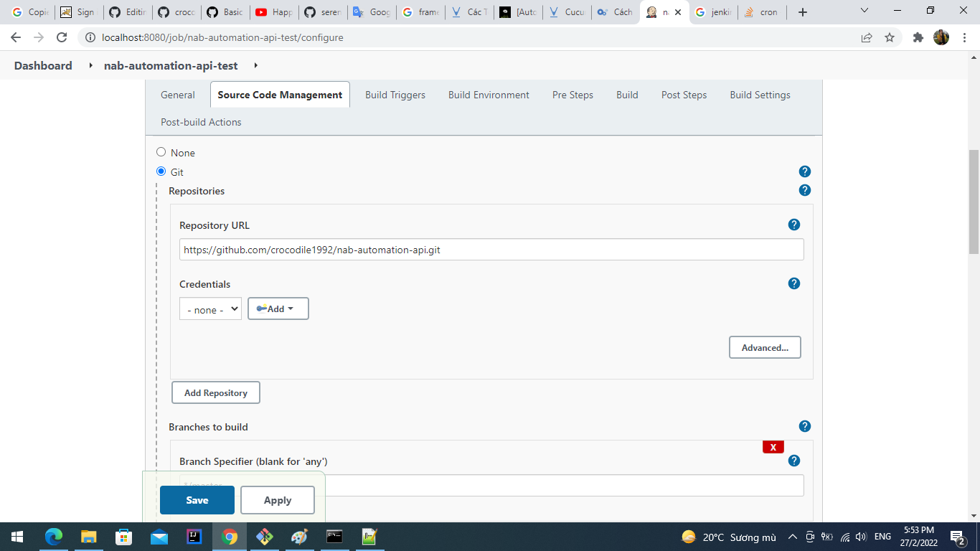
Task: Show hidden system tray icons
Action: [792, 537]
